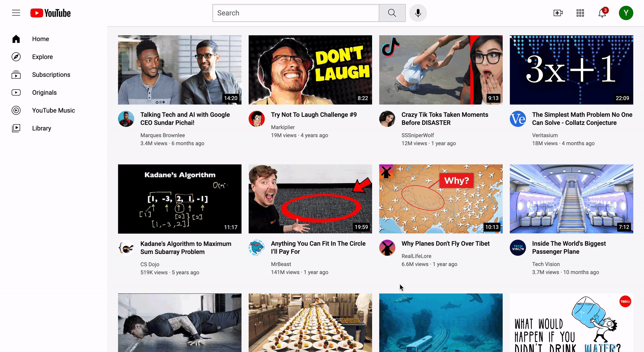Click the YouTube logo
The height and width of the screenshot is (352, 644).
click(x=51, y=13)
